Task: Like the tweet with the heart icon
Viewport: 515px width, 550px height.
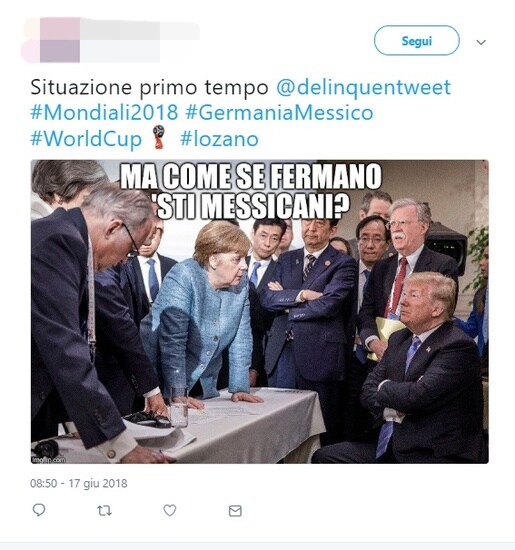Action: point(170,510)
